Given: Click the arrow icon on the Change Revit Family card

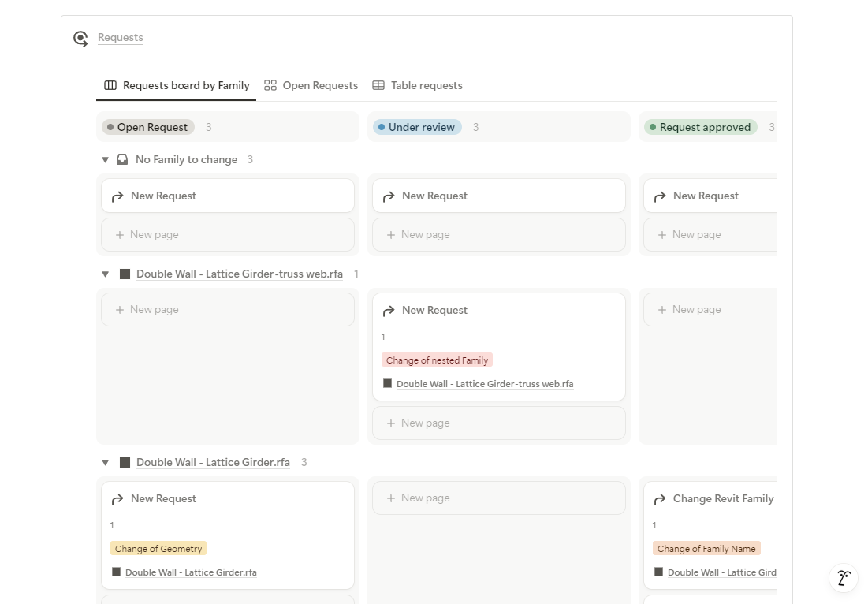Looking at the screenshot, I should point(660,499).
